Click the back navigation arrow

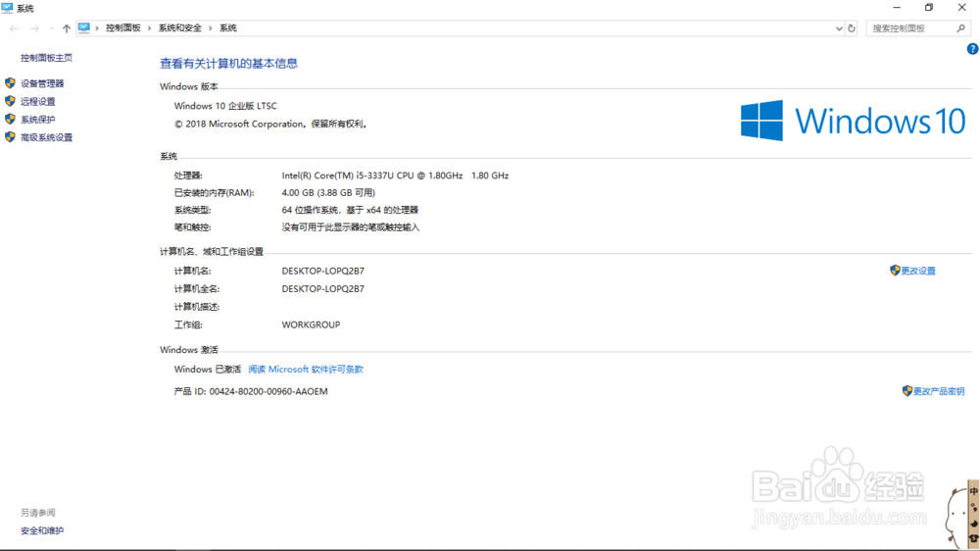point(14,28)
